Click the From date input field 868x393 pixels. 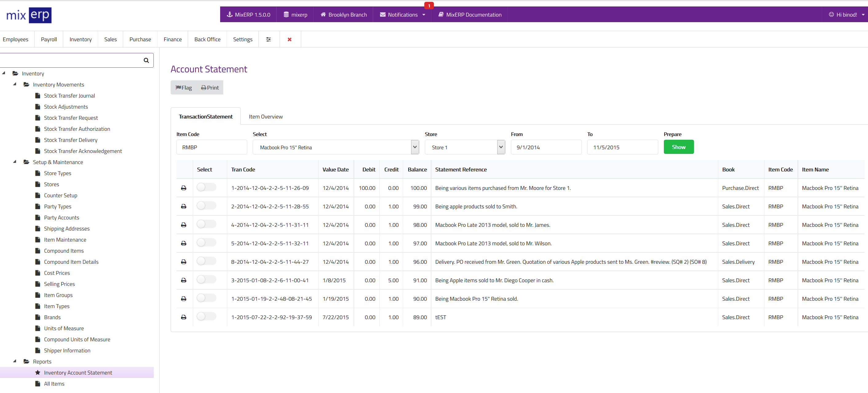coord(546,147)
